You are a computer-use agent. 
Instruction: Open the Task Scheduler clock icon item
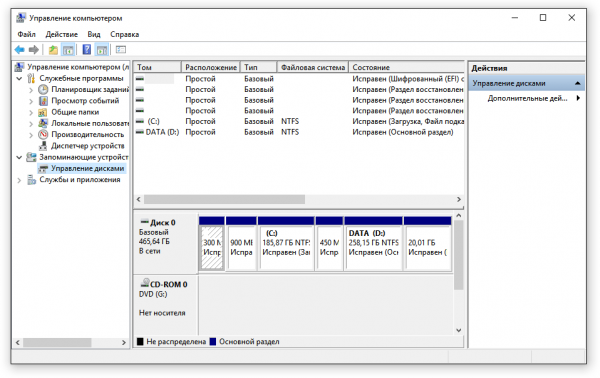pyautogui.click(x=43, y=90)
